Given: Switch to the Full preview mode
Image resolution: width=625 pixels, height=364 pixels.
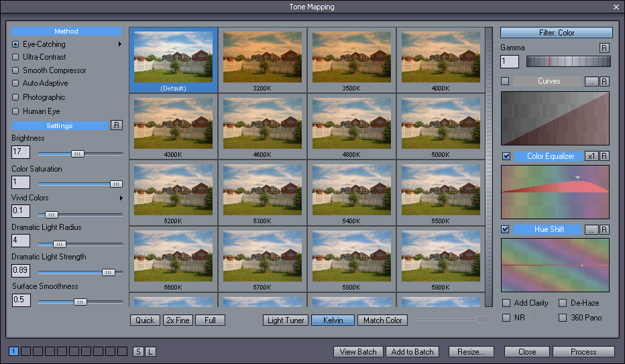Looking at the screenshot, I should tap(210, 320).
